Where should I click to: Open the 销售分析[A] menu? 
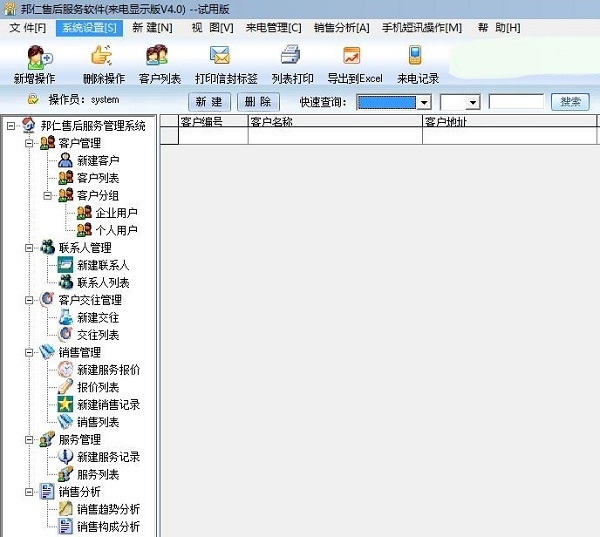pyautogui.click(x=341, y=28)
